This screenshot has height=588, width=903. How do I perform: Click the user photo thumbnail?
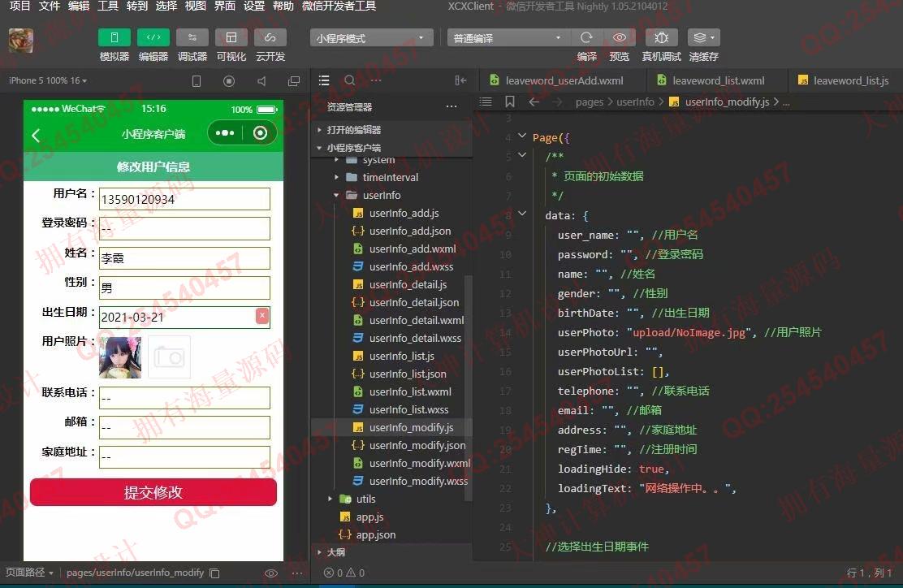point(120,357)
